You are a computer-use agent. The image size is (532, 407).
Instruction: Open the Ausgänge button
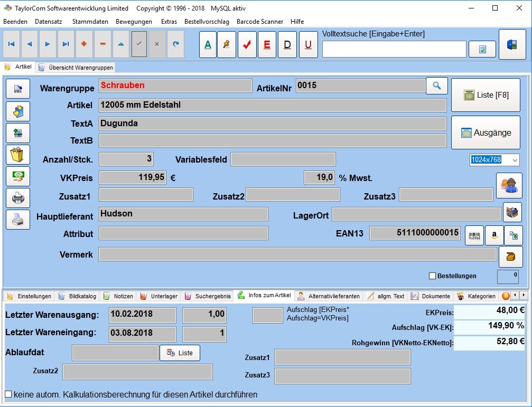click(485, 133)
